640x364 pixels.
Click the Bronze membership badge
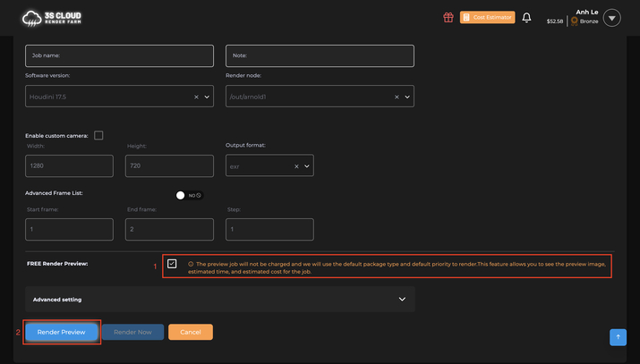click(585, 21)
